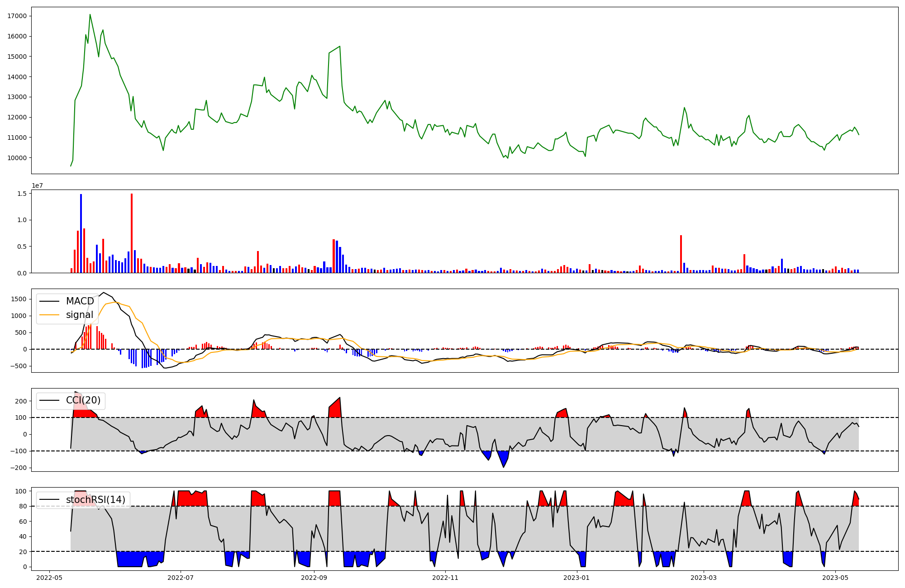Image resolution: width=905 pixels, height=588 pixels.
Task: Click the 1500 MACD axis tick label
Action: click(x=19, y=299)
